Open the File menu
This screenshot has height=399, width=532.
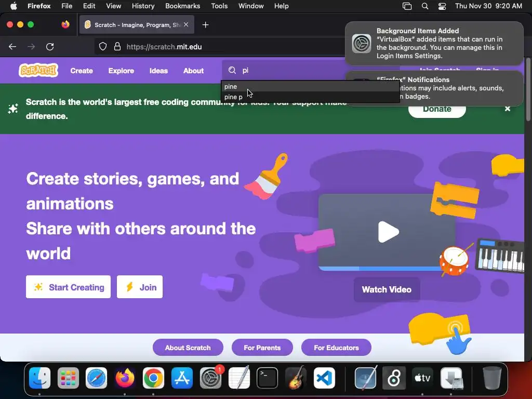(x=66, y=6)
